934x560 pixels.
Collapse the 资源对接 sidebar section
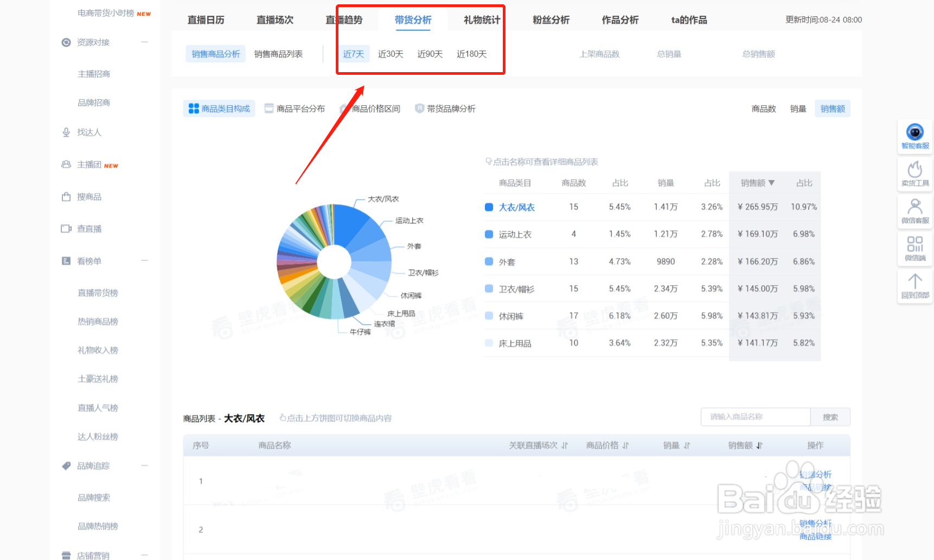pyautogui.click(x=144, y=42)
